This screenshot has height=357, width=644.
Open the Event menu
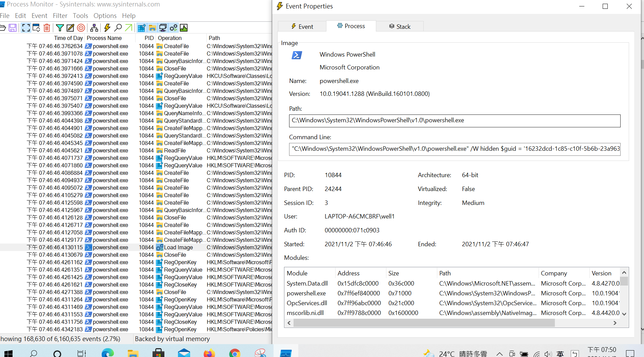[39, 16]
